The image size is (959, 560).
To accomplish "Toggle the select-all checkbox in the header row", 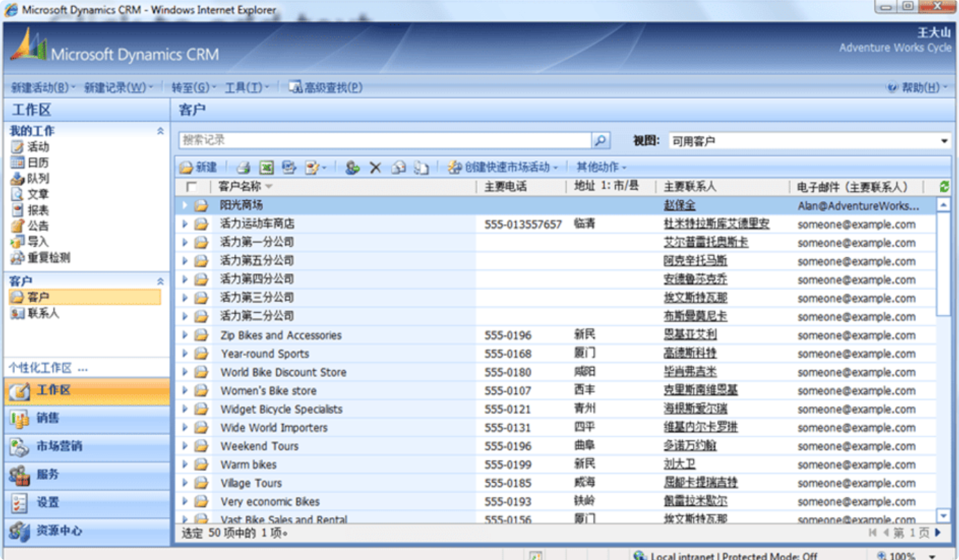I will click(191, 187).
